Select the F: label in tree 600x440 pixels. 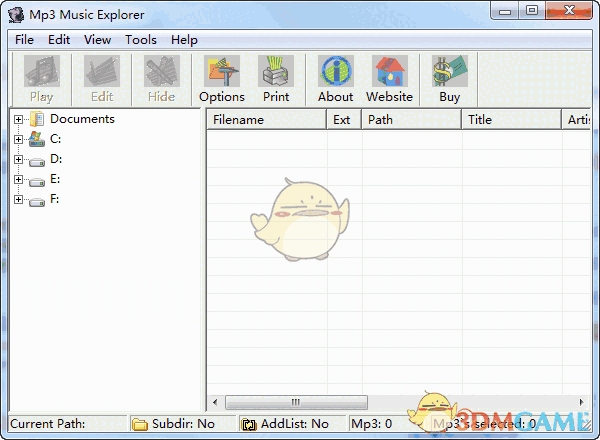(55, 199)
